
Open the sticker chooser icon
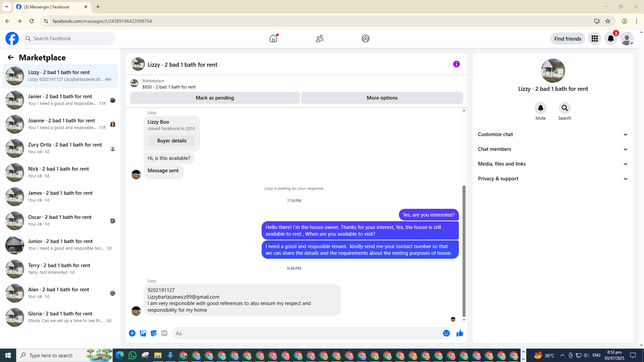tap(154, 333)
